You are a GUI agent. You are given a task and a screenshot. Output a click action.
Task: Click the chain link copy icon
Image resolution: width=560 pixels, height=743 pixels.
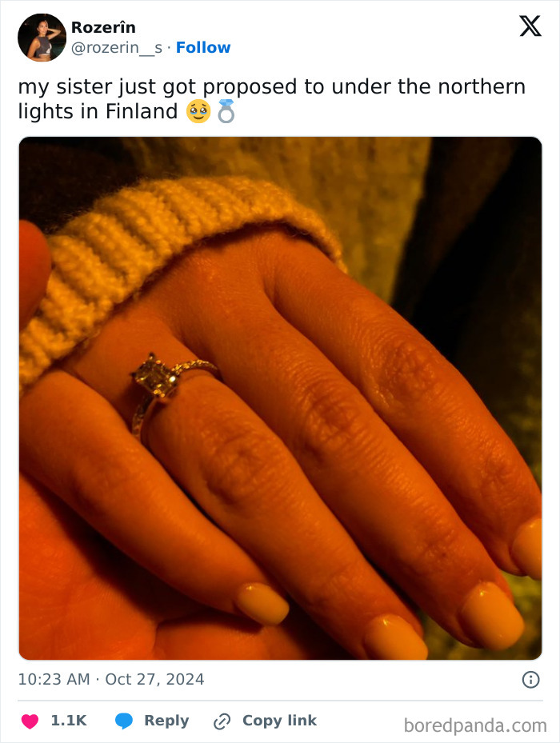pyautogui.click(x=222, y=721)
